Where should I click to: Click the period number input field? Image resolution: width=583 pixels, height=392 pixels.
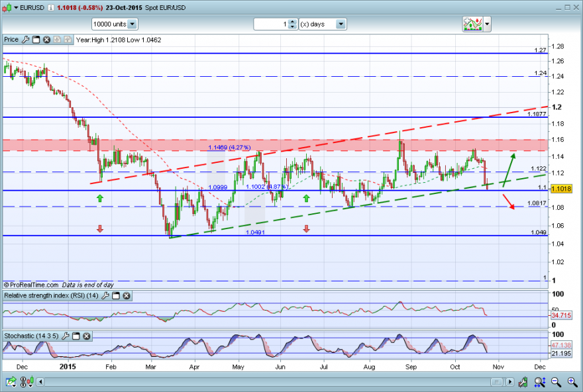(271, 24)
